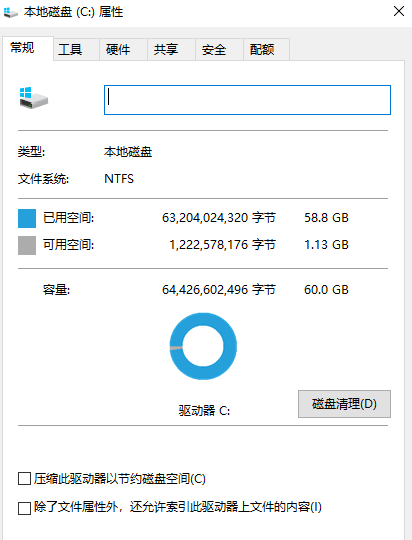Select the 58.8 GB used space value
Screen dimensions: 412x540
click(x=326, y=218)
